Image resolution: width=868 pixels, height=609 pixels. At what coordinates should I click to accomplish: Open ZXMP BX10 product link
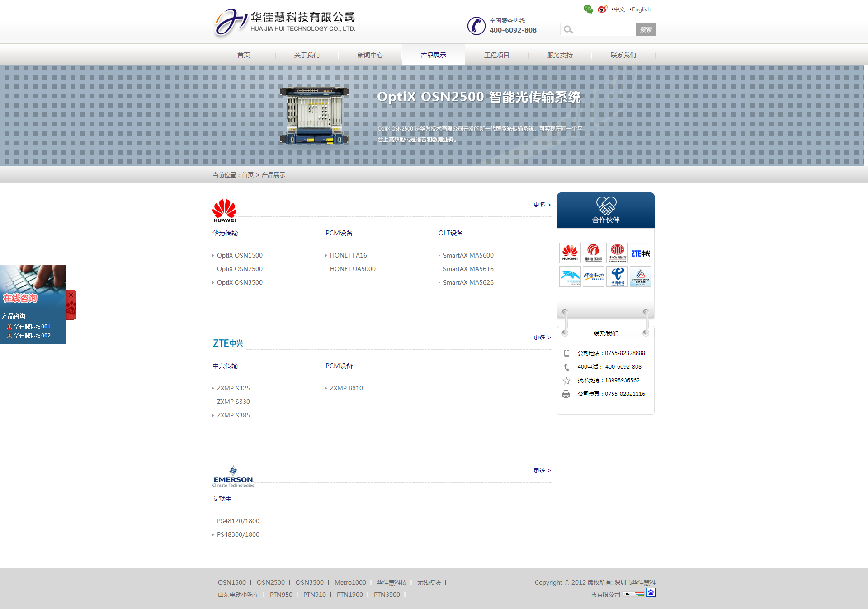(346, 388)
